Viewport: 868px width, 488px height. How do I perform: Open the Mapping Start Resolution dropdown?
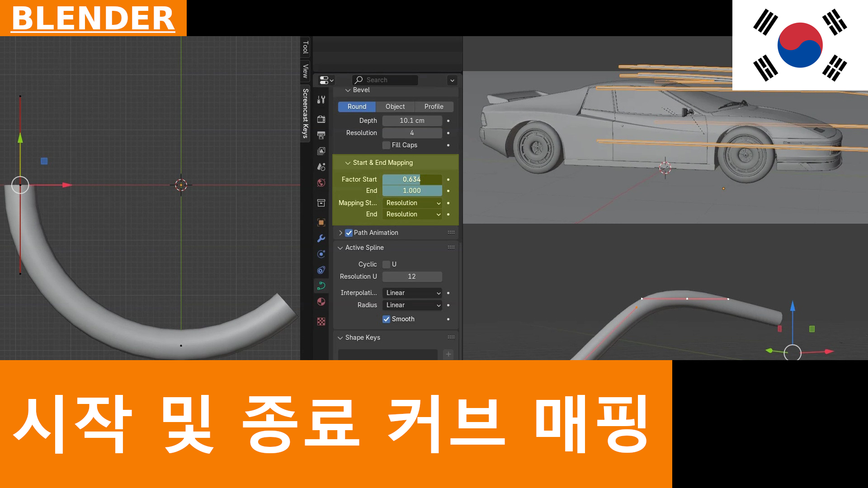pos(412,203)
